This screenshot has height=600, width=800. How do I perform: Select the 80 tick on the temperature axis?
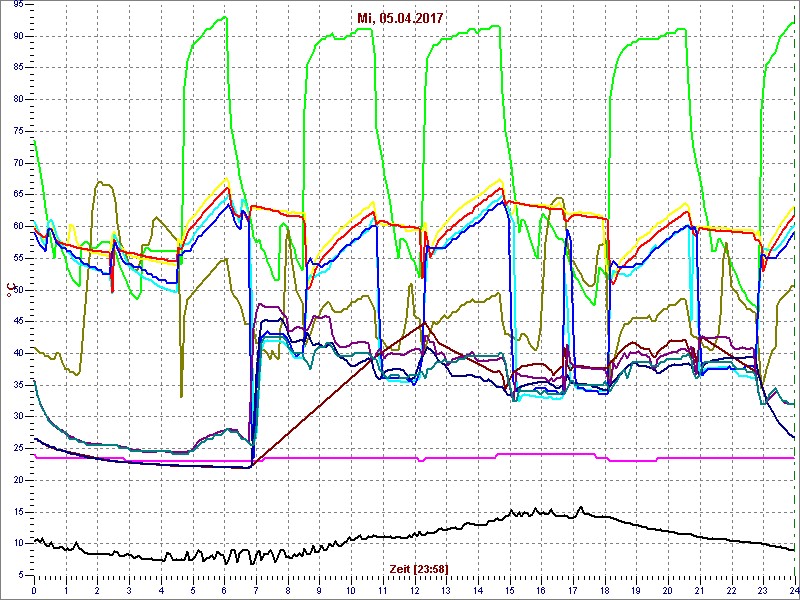[x=19, y=99]
